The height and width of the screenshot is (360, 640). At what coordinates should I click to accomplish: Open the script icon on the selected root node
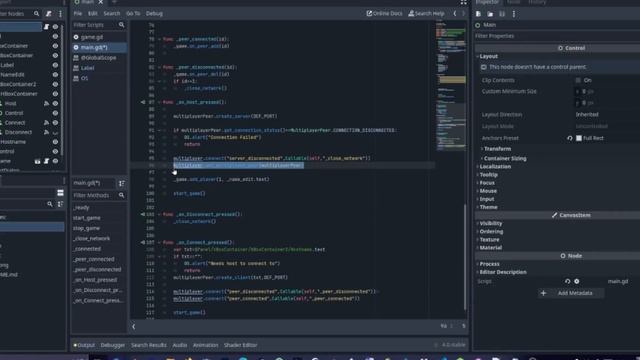pos(46,27)
